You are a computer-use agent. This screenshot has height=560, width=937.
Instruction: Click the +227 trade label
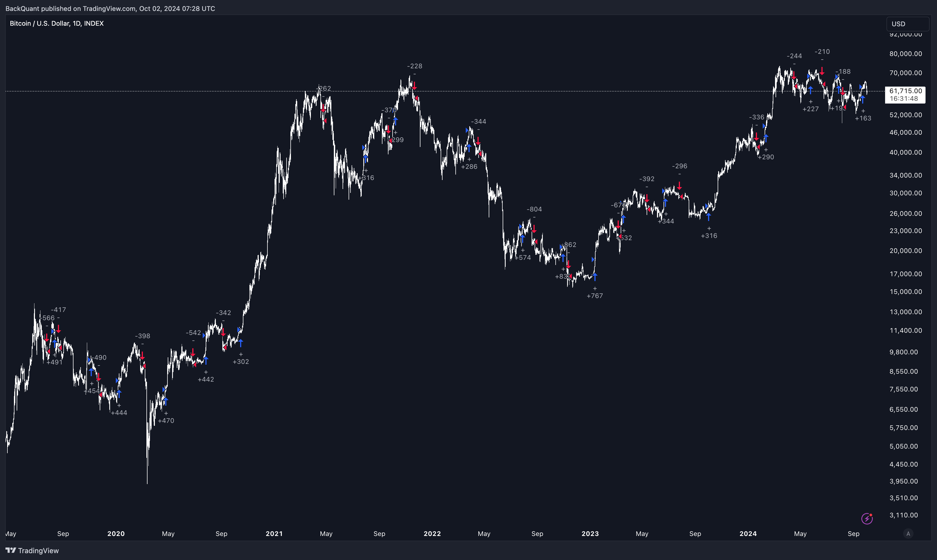click(811, 109)
